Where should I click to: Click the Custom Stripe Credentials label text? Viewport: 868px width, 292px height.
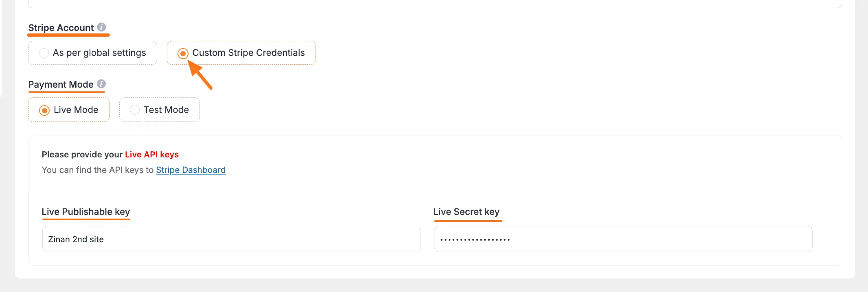click(248, 53)
